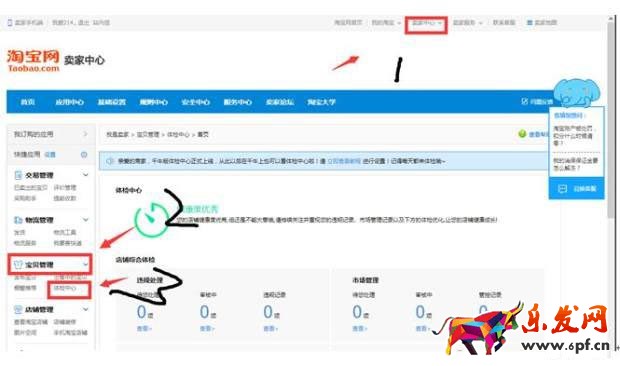Click the blue elephant mascot icon
Viewport: 620px width, 366px height.
click(x=577, y=93)
